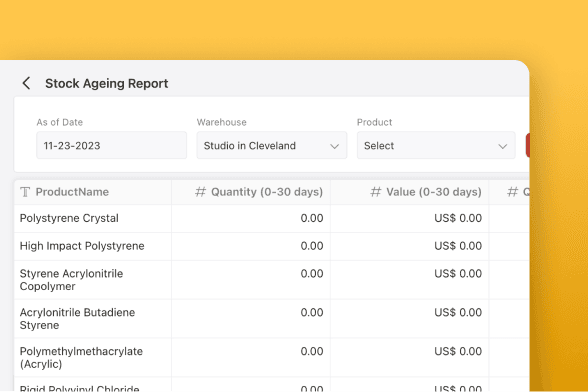Click the As of Date field 11-23-2023

tap(111, 145)
